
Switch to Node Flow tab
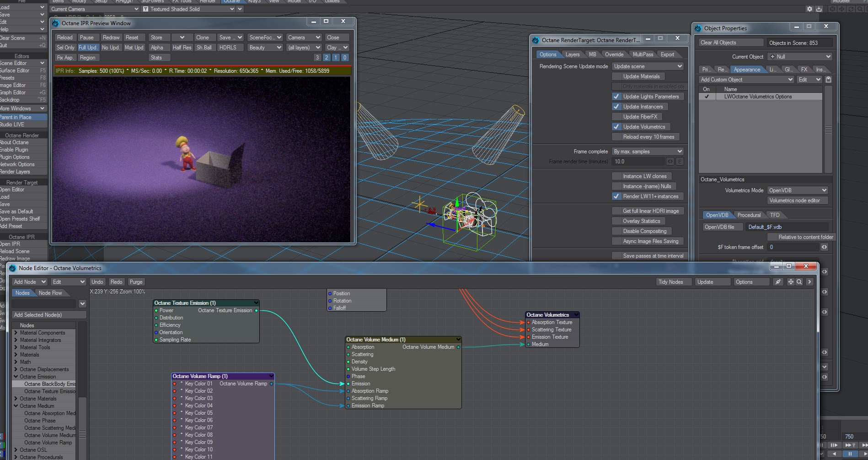click(50, 293)
